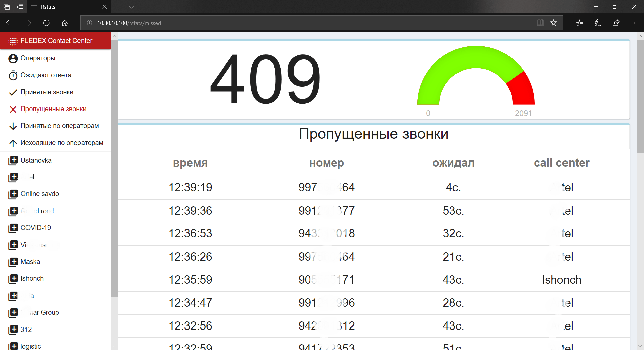The image size is (644, 350).
Task: Click the FLEDEX Contact Center logo icon
Action: (x=13, y=41)
